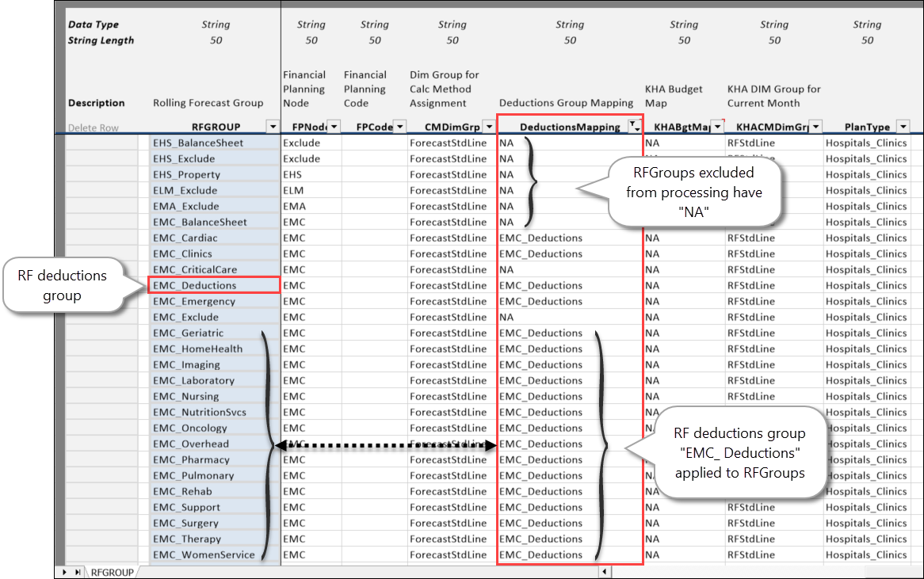Select the EHS_Exclude cell
This screenshot has width=924, height=579.
click(214, 159)
